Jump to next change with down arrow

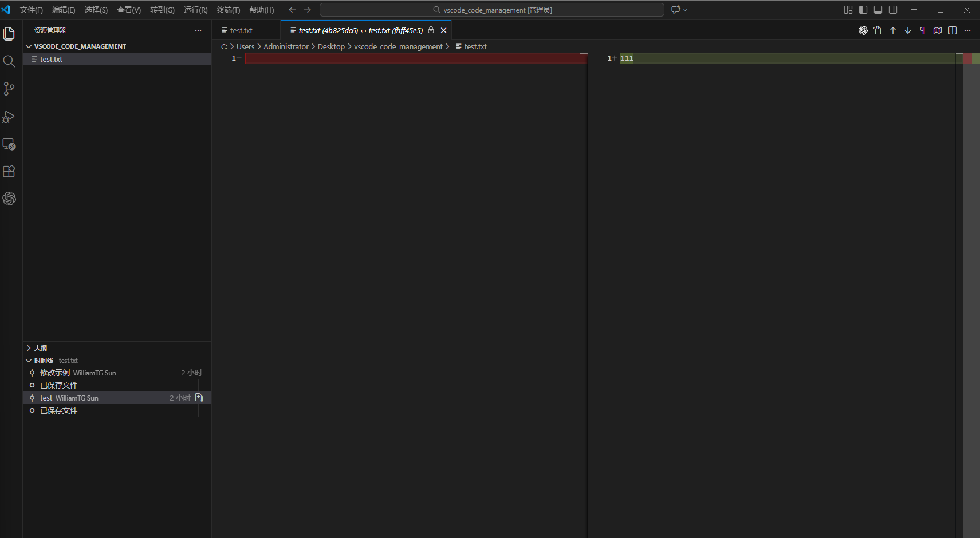click(x=908, y=30)
